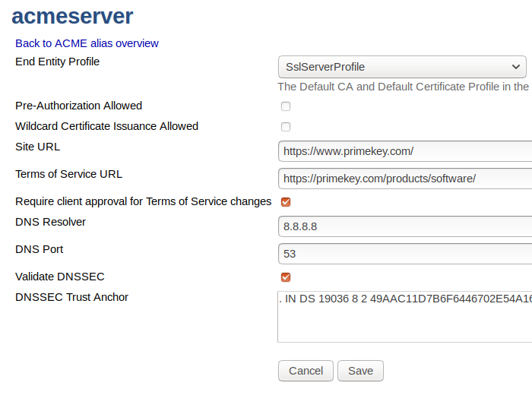Uncheck Require client approval for Terms changes

(286, 202)
